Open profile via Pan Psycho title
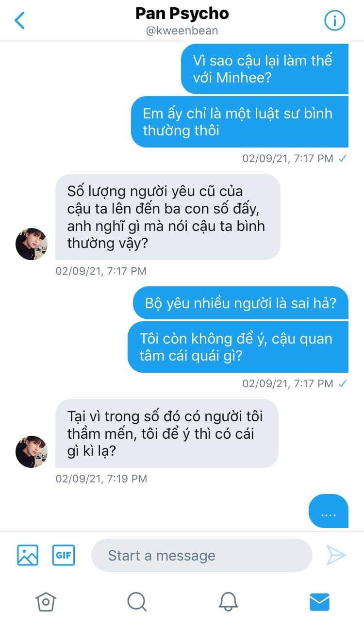 click(x=182, y=14)
